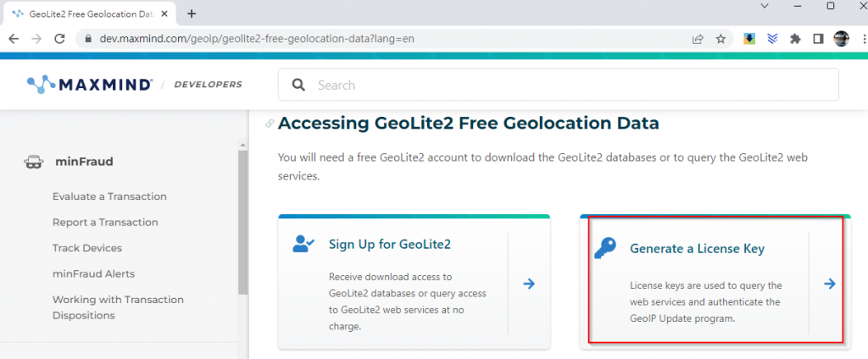Go to the Track Devices sidebar link
The height and width of the screenshot is (359, 868).
87,248
